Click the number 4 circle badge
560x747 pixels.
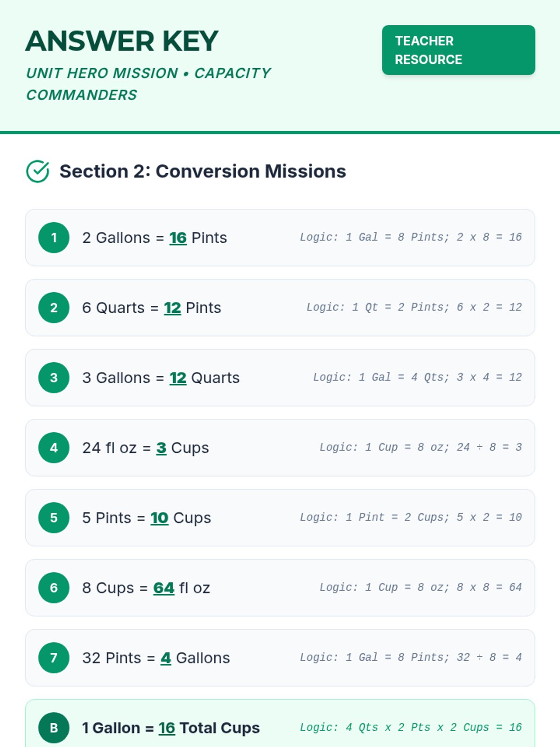point(54,448)
